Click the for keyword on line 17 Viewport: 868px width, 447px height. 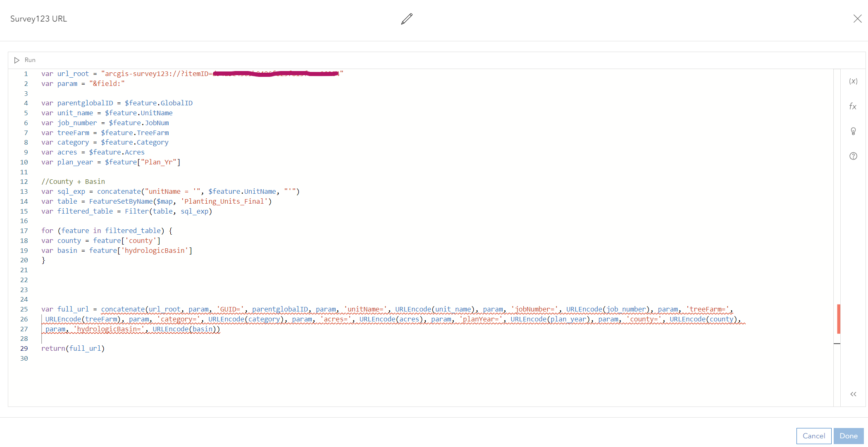47,231
